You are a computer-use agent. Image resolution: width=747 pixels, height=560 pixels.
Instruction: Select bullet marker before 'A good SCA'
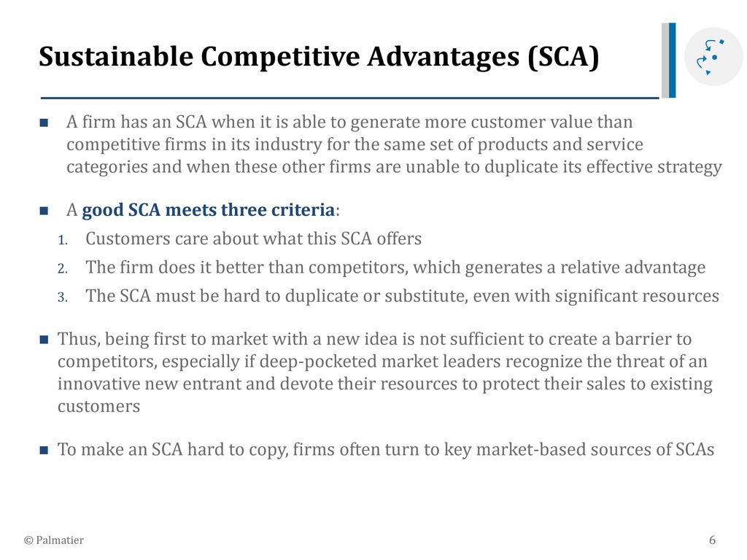(44, 211)
